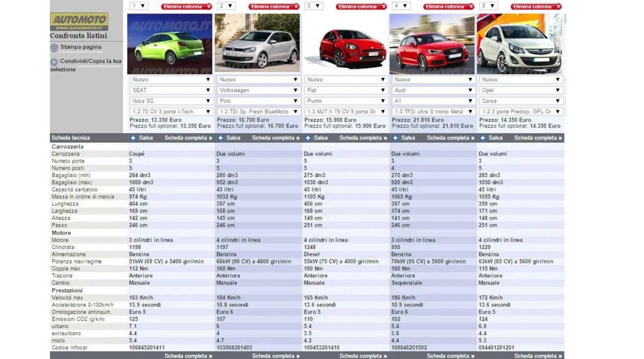Click the Scheda tecnica header label

[x=71, y=138]
